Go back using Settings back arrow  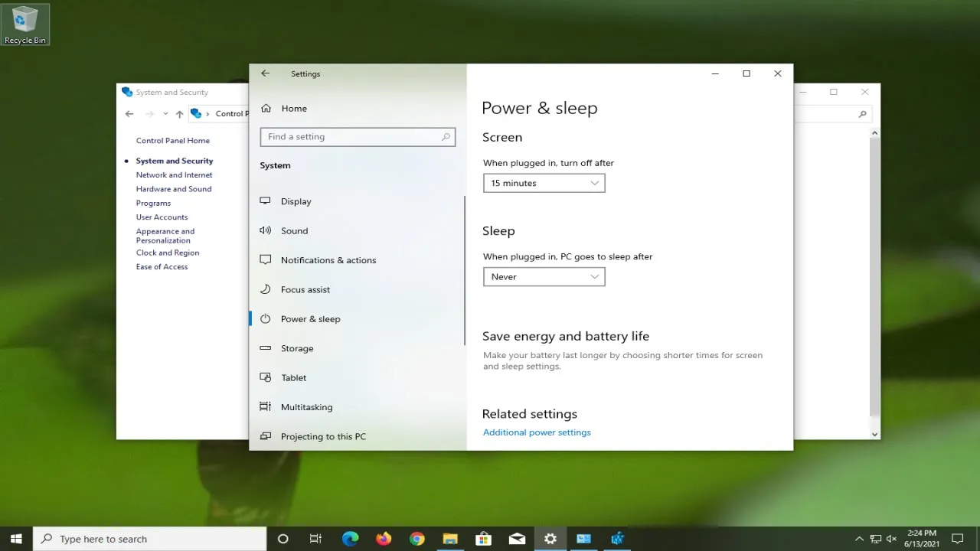(265, 73)
